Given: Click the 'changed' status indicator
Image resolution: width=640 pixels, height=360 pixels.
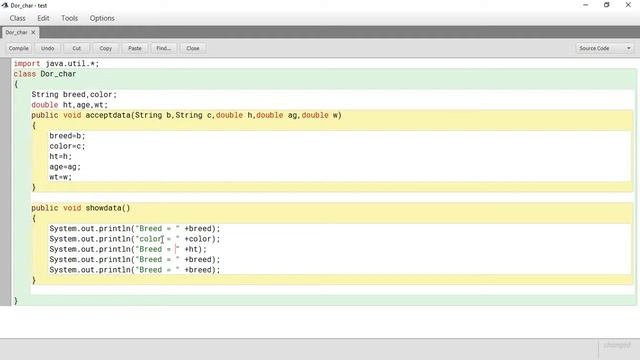Looking at the screenshot, I should [617, 345].
